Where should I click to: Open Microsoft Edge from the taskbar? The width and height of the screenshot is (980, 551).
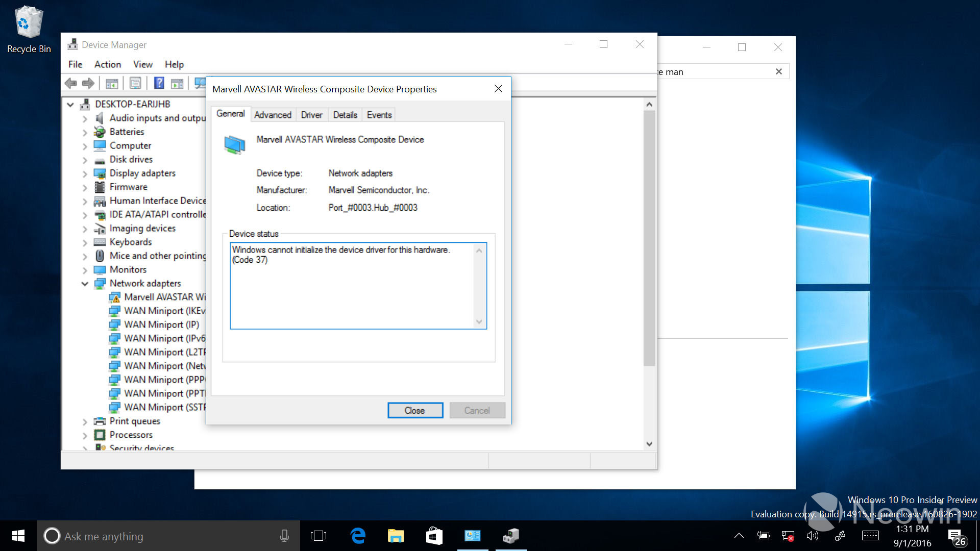coord(358,536)
